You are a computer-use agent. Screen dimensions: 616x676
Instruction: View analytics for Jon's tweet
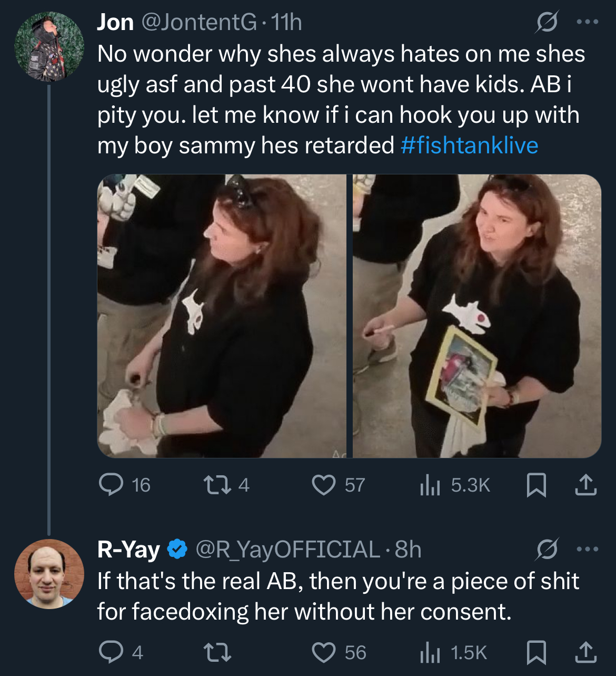[x=430, y=485]
